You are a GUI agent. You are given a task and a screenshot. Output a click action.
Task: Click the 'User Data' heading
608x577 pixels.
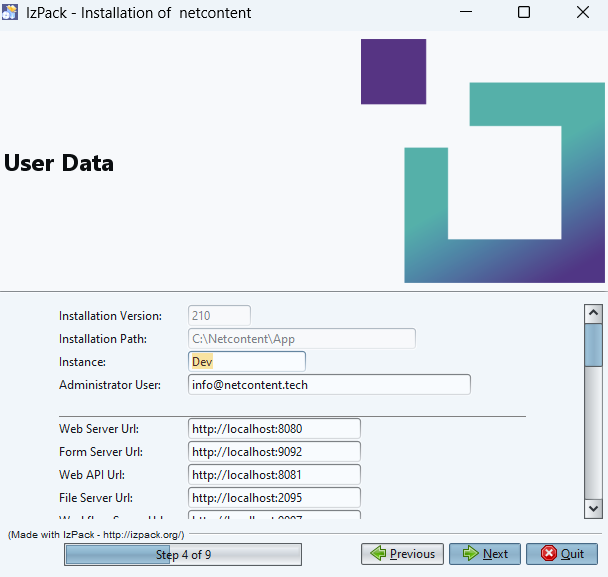tap(59, 163)
